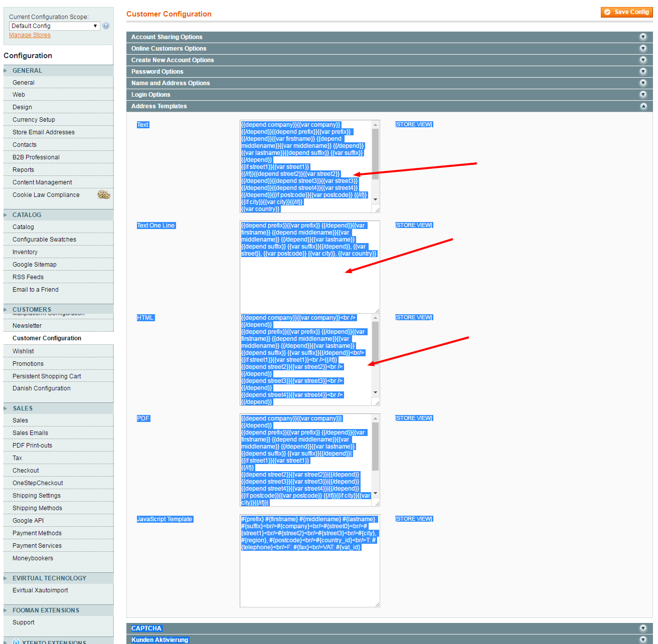The height and width of the screenshot is (644, 658).
Task: Open the Checkout settings page
Action: pyautogui.click(x=26, y=470)
